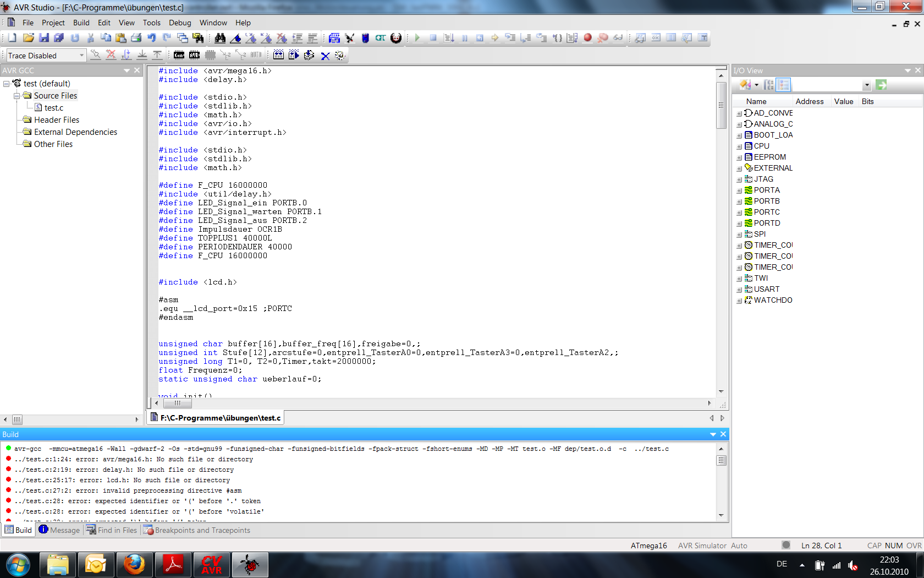Increase indent of selected lines
924x578 pixels.
tap(298, 38)
